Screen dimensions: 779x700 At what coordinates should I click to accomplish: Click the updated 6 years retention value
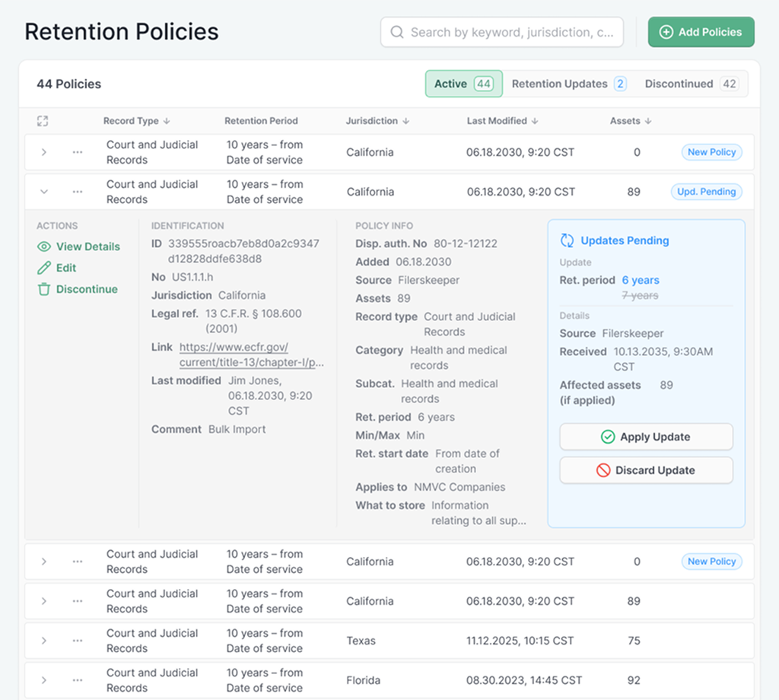click(641, 280)
